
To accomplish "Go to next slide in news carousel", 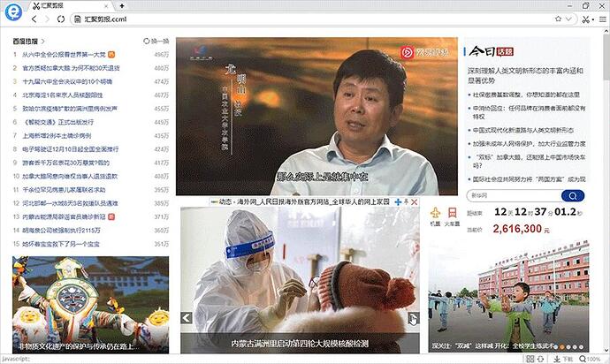I will point(412,318).
